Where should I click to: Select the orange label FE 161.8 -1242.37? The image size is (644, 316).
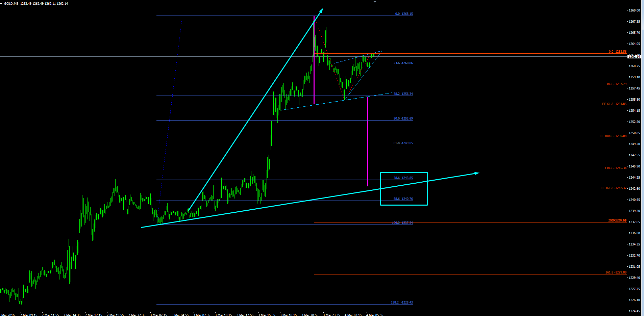coord(613,188)
